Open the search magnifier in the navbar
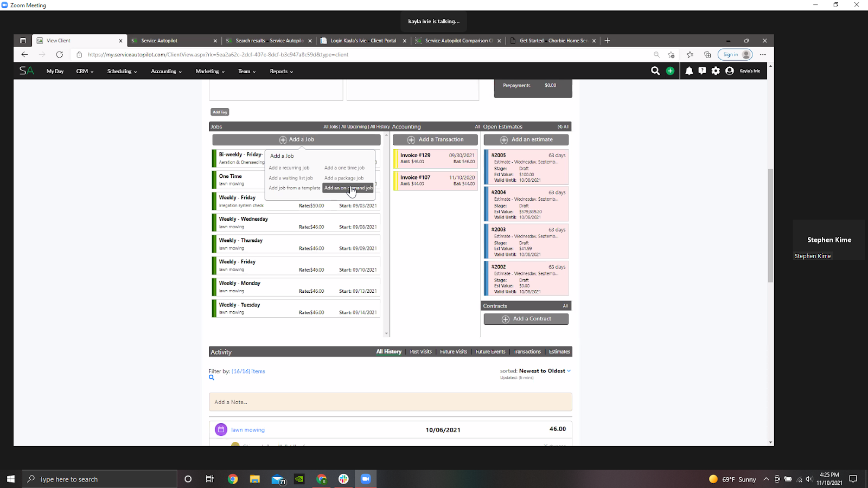Image resolution: width=868 pixels, height=488 pixels. 655,71
